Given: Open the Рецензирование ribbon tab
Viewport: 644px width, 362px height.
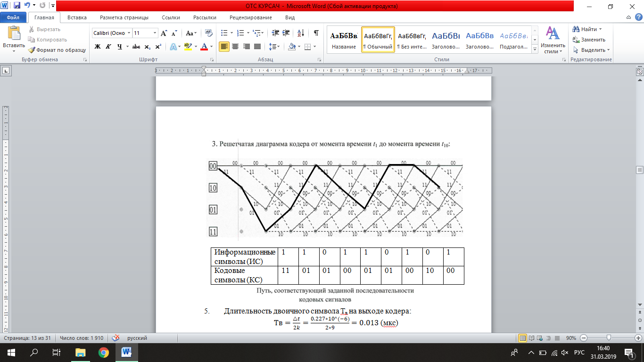Looking at the screenshot, I should point(250,17).
